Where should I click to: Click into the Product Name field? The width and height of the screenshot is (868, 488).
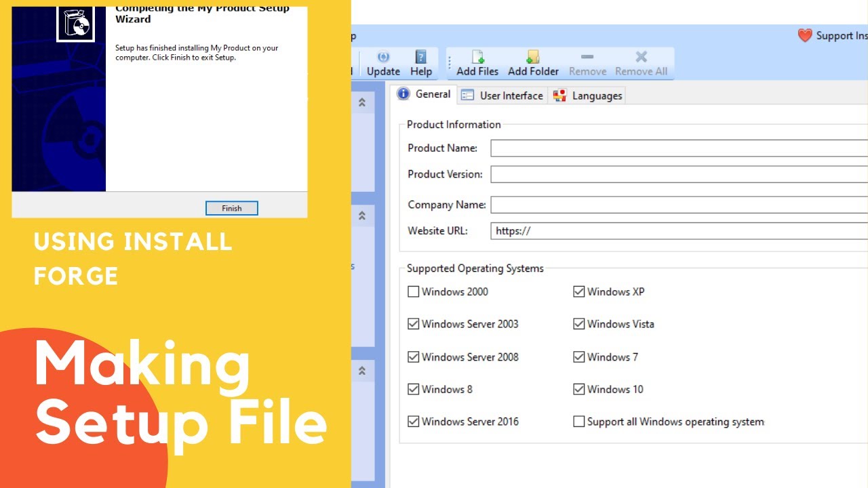[x=679, y=148]
